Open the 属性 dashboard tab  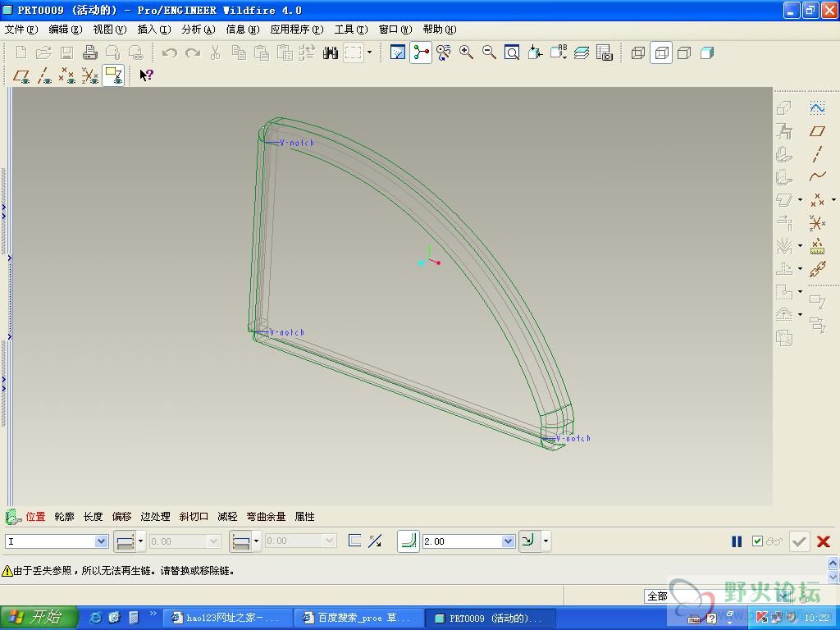(305, 517)
